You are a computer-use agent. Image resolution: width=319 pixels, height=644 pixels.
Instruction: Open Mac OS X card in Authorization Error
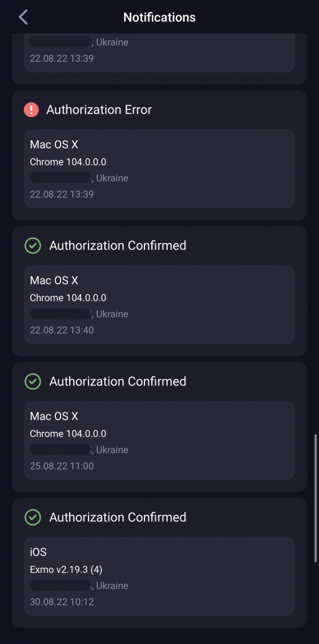pos(159,169)
